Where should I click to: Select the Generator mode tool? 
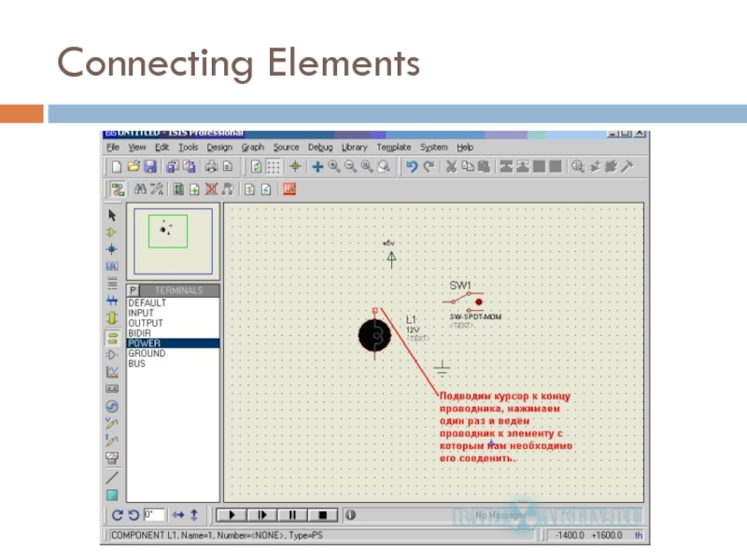pyautogui.click(x=112, y=406)
